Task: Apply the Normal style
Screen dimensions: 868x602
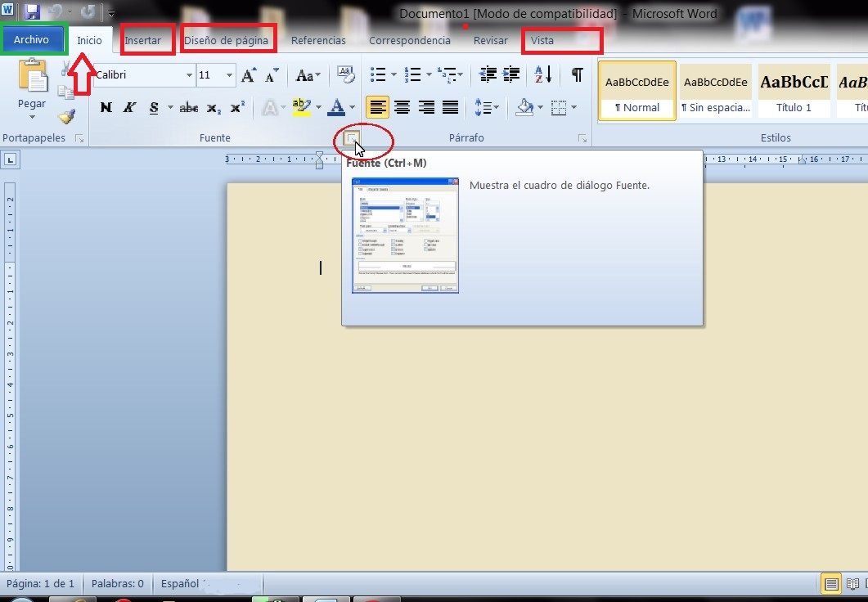Action: [637, 92]
